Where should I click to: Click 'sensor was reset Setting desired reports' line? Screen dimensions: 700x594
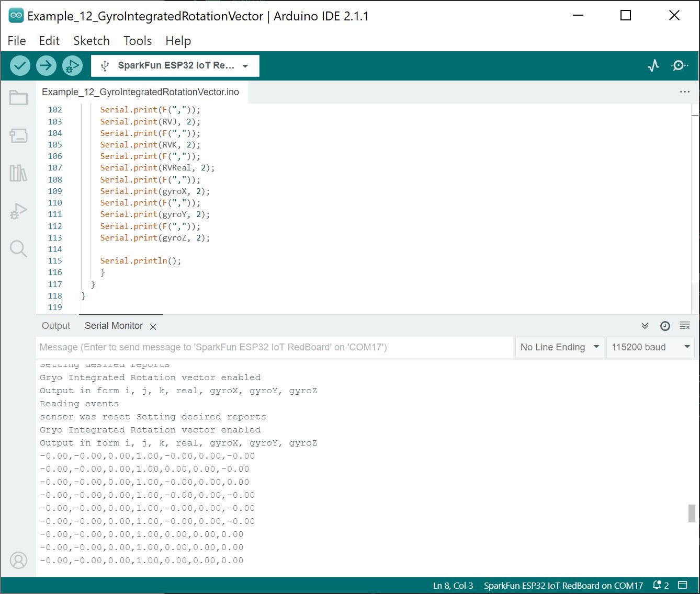153,417
